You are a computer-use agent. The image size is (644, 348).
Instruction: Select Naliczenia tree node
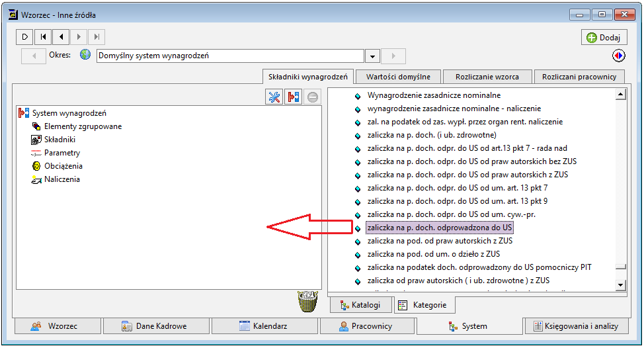[62, 179]
